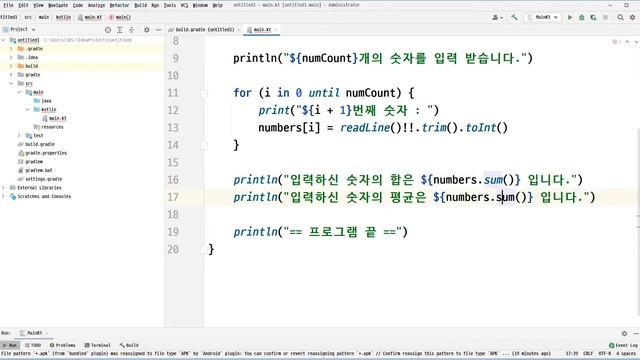The width and height of the screenshot is (640, 360).
Task: Expand the .gradle folder
Action: coord(11,49)
